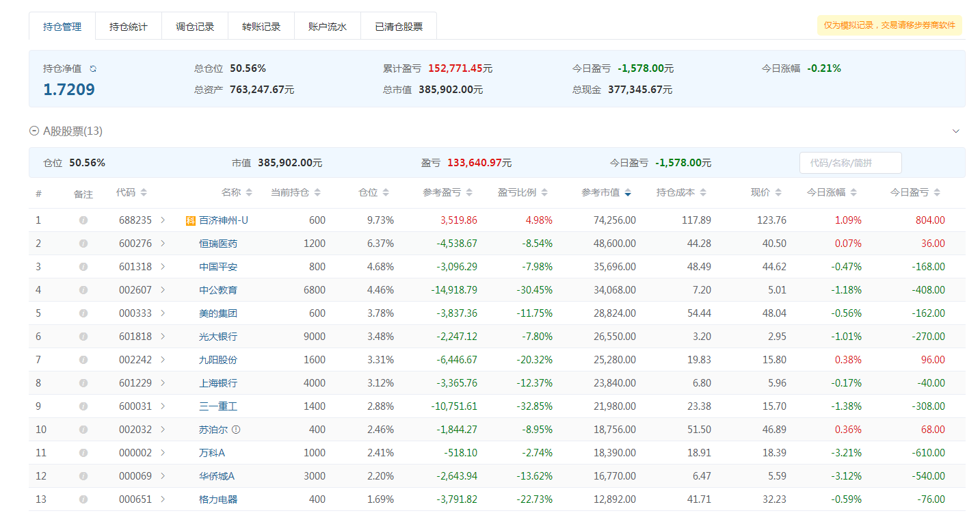Click the note icon for 百济神州-U row
This screenshot has height=522, width=980.
(83, 220)
